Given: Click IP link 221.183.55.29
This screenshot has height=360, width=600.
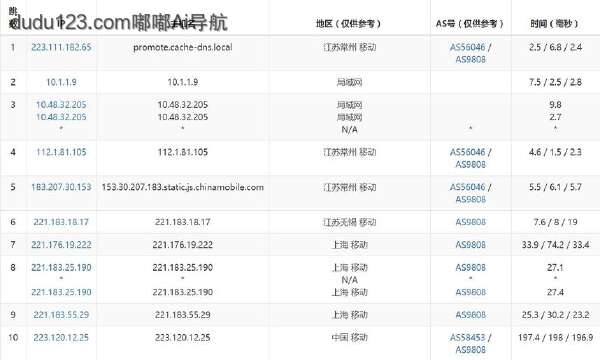Looking at the screenshot, I should [x=61, y=315].
